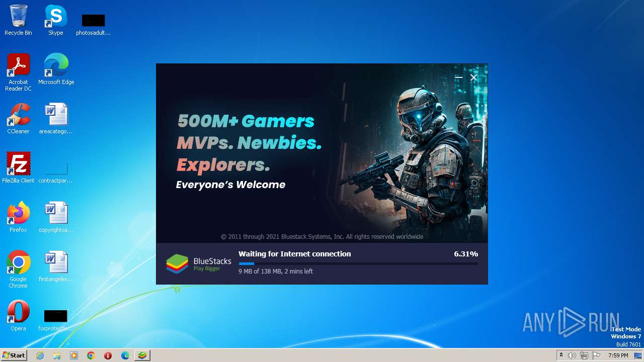
Task: Show hidden system tray icons
Action: pyautogui.click(x=561, y=355)
